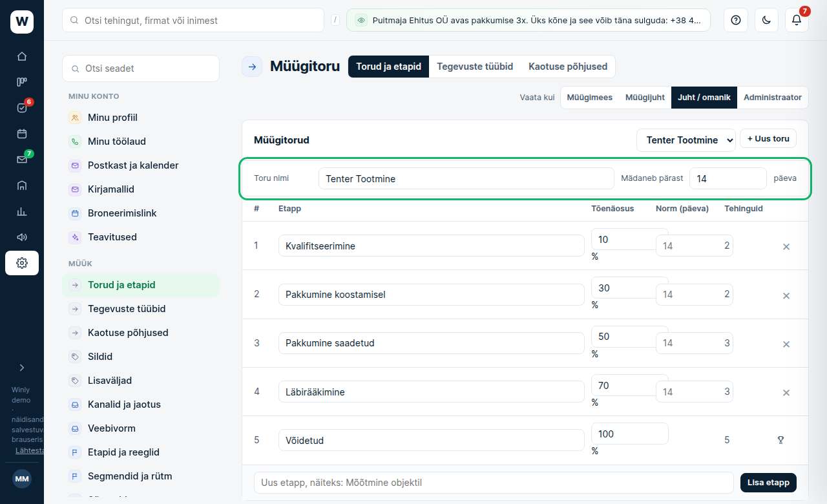Click the + Uus toru button

click(768, 138)
